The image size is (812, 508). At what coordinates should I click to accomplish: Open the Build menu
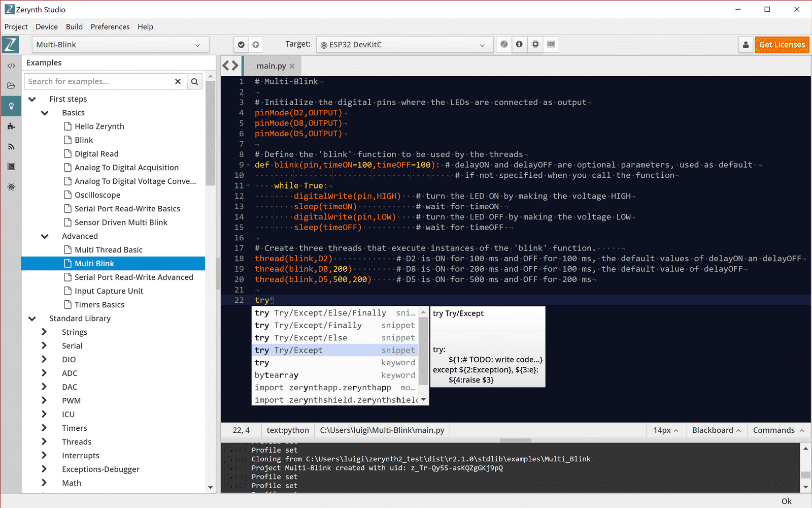pos(74,27)
